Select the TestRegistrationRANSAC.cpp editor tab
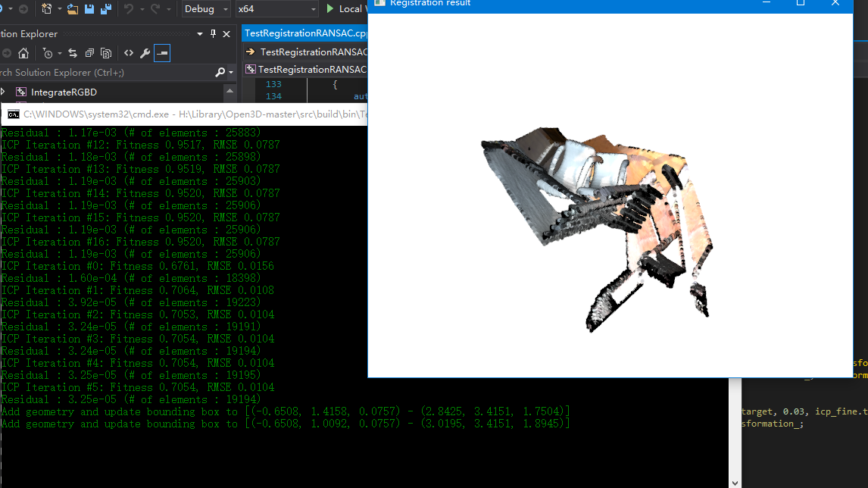 click(x=303, y=33)
